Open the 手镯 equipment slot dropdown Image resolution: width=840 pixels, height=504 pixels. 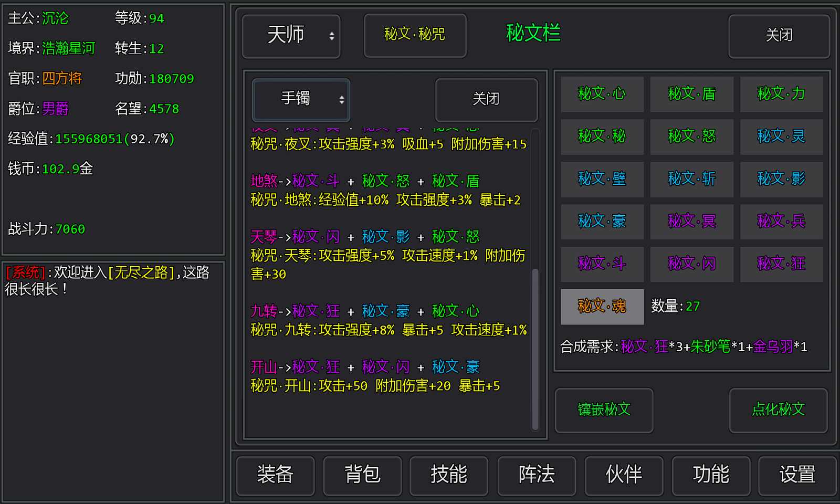(301, 100)
